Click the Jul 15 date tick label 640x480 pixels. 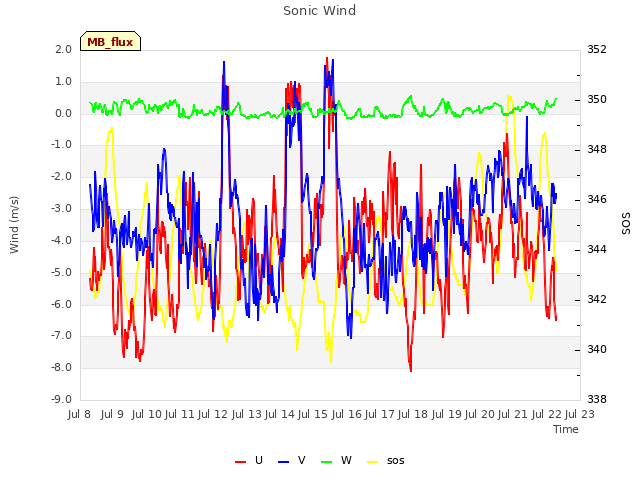tap(313, 414)
